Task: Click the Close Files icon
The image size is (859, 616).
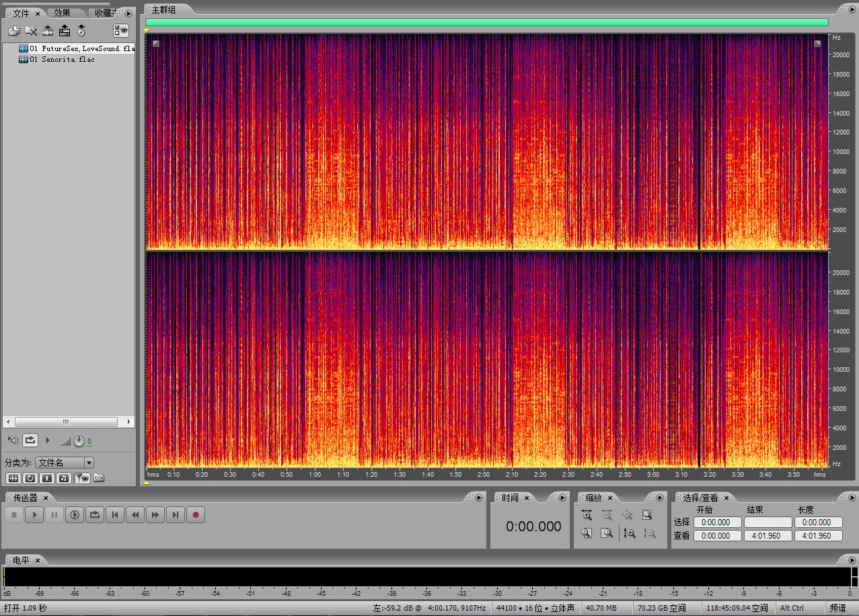Action: 31,31
